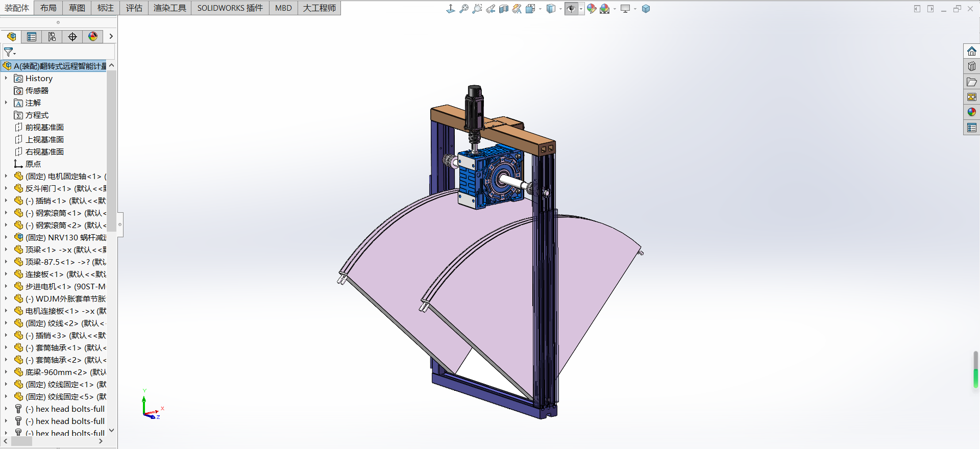This screenshot has height=449, width=980.
Task: Open the 草图 ribbon tab
Action: click(x=77, y=8)
